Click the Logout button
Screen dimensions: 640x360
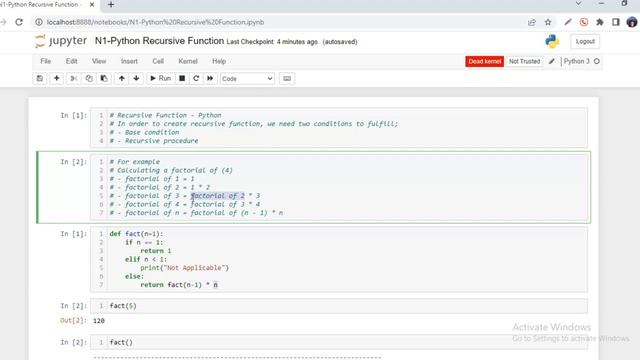585,42
